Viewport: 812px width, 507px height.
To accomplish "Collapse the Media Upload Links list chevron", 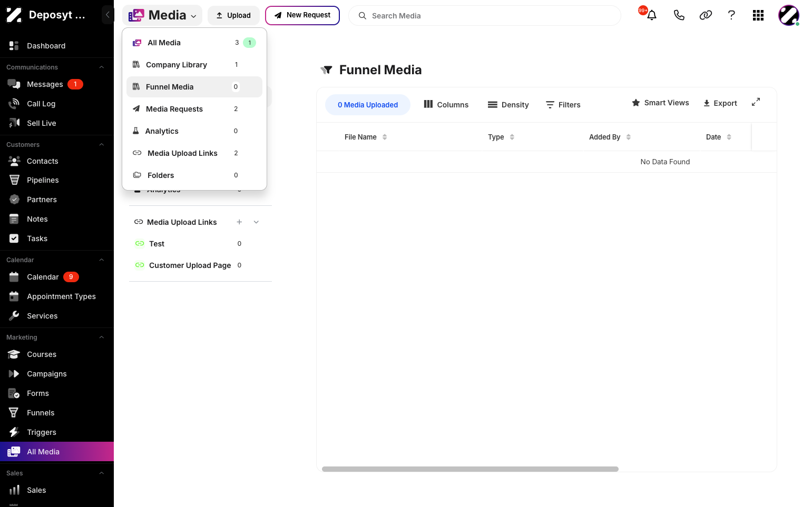I will (256, 222).
